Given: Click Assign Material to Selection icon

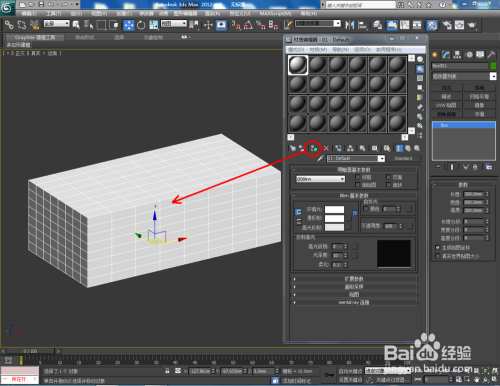Looking at the screenshot, I should click(x=313, y=148).
